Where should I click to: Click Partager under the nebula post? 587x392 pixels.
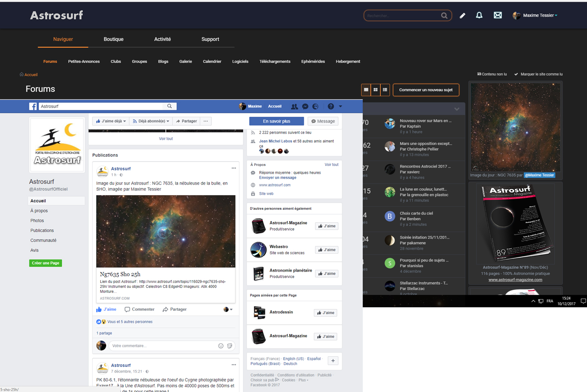click(174, 309)
